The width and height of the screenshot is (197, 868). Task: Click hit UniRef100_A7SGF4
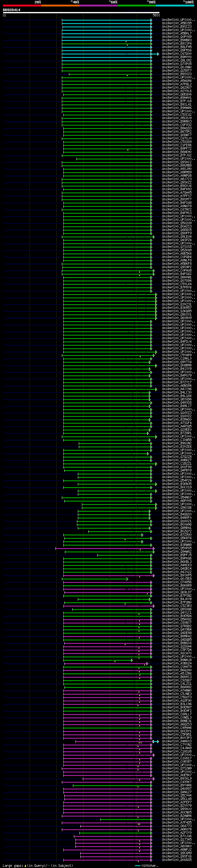[x=177, y=423]
